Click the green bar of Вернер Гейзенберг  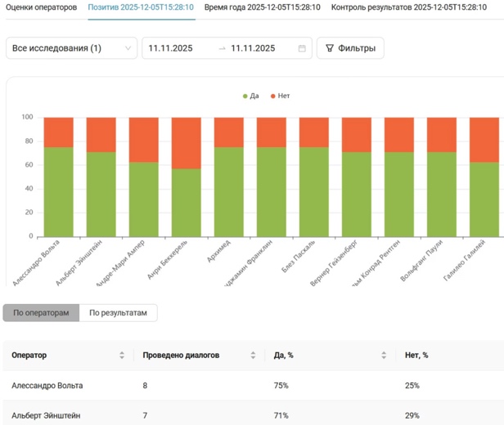[357, 195]
